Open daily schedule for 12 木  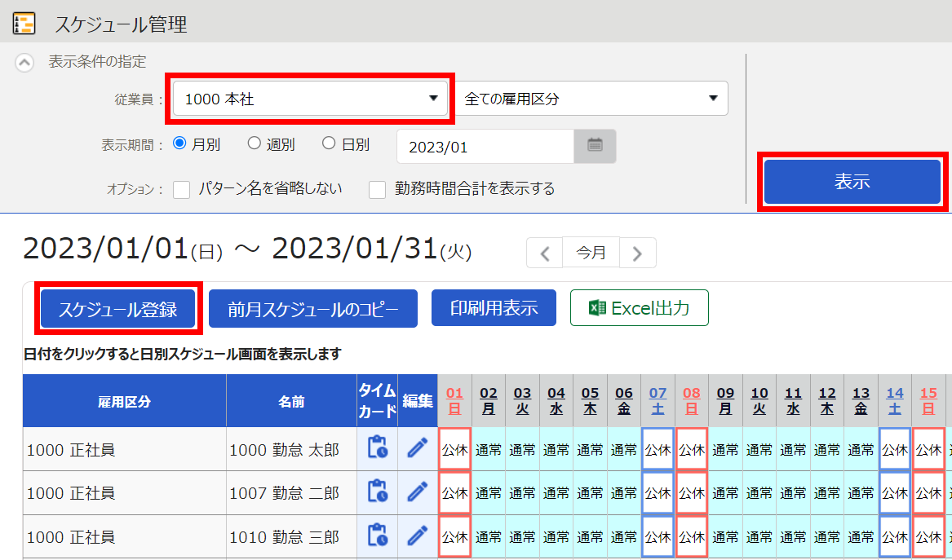click(x=827, y=401)
